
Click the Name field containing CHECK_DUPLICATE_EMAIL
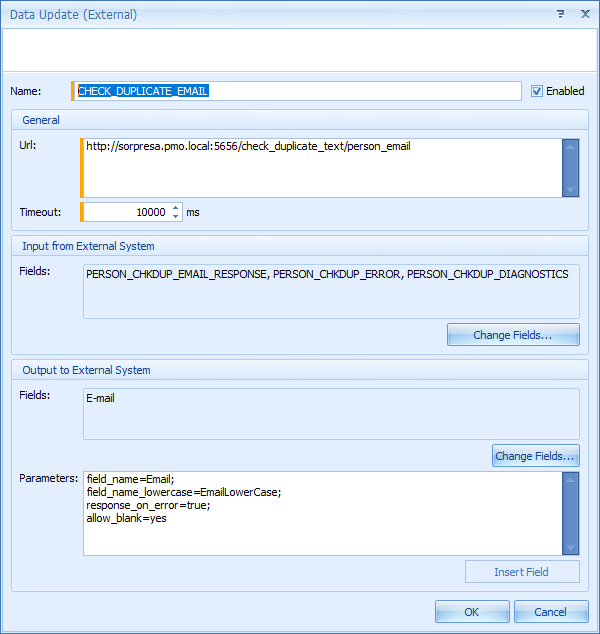[x=298, y=91]
